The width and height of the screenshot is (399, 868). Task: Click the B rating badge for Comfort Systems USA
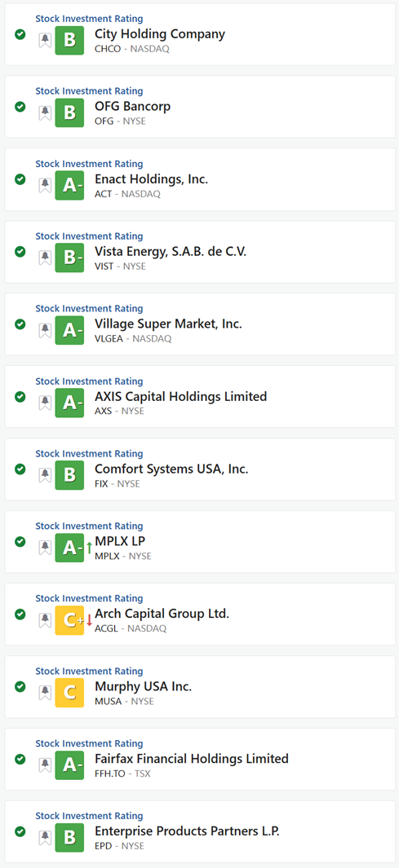click(x=69, y=475)
